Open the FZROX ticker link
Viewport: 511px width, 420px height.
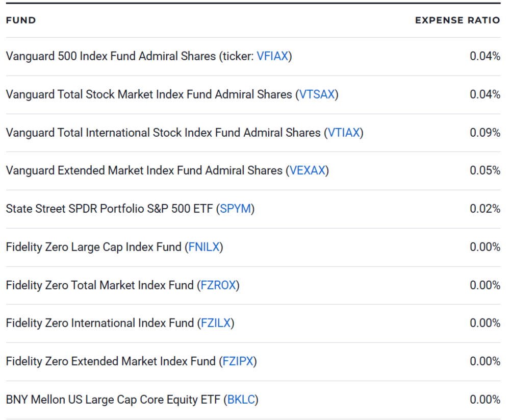point(218,285)
